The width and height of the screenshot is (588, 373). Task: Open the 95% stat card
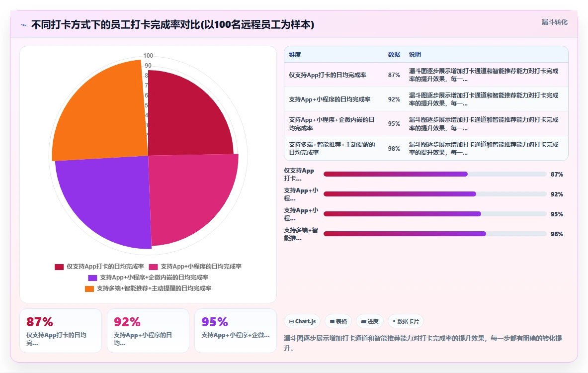click(236, 331)
